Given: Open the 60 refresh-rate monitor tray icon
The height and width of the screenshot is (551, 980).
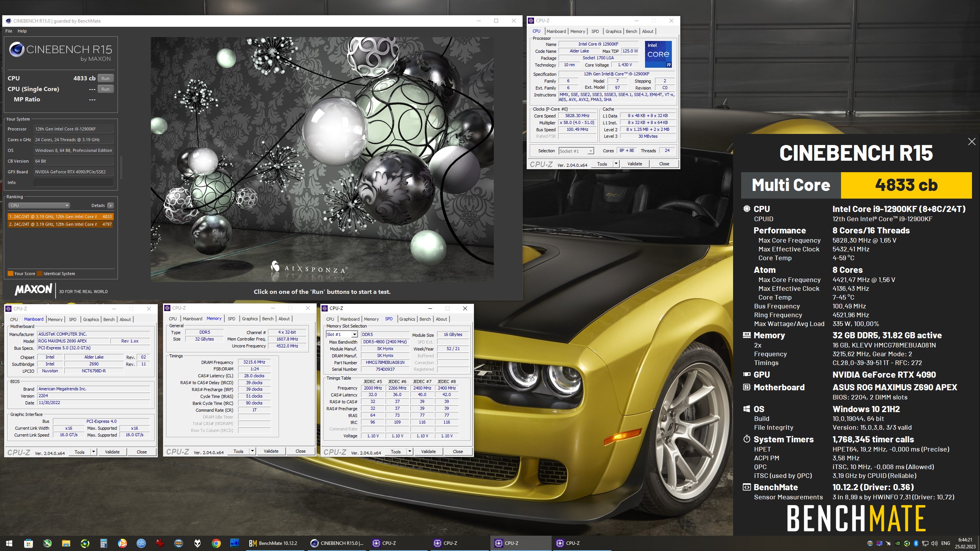Looking at the screenshot, I should pyautogui.click(x=879, y=543).
